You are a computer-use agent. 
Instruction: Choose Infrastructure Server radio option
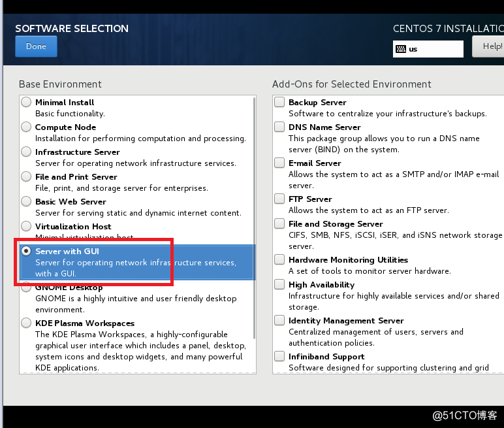point(26,152)
